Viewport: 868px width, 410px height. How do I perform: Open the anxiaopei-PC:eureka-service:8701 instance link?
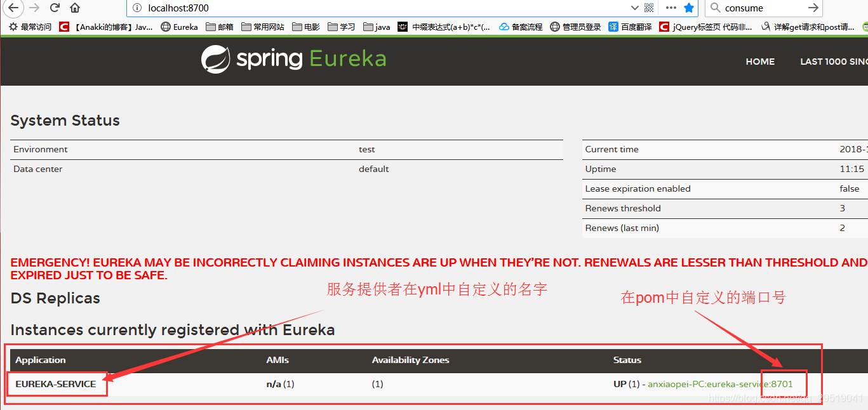pyautogui.click(x=720, y=384)
